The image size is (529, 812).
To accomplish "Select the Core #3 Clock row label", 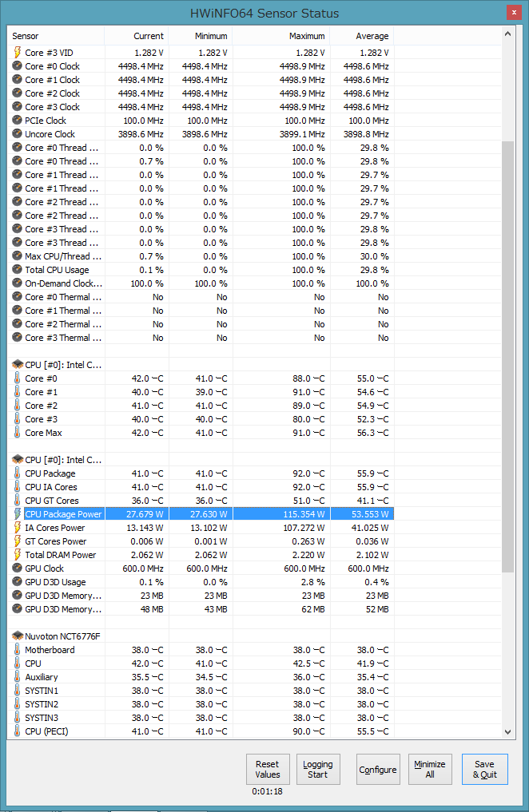I will click(52, 107).
